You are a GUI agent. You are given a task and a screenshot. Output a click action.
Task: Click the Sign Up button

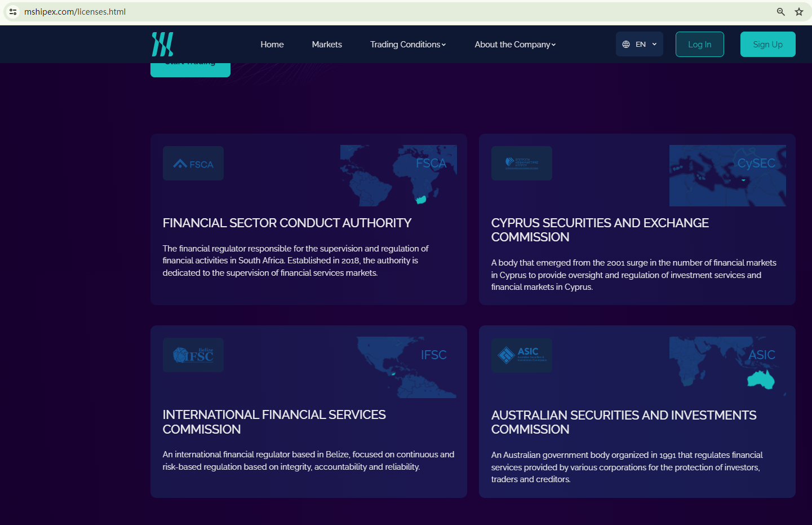pos(768,45)
